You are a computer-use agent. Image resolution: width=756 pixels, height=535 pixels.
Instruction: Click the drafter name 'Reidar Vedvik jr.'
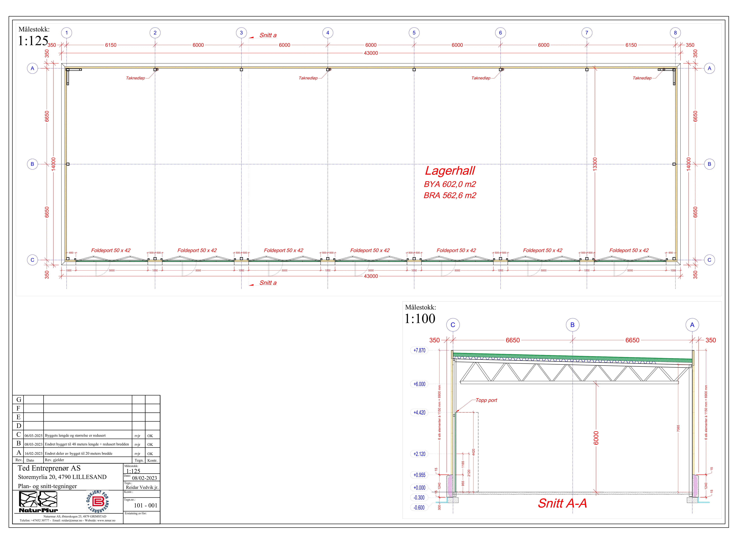tap(142, 487)
